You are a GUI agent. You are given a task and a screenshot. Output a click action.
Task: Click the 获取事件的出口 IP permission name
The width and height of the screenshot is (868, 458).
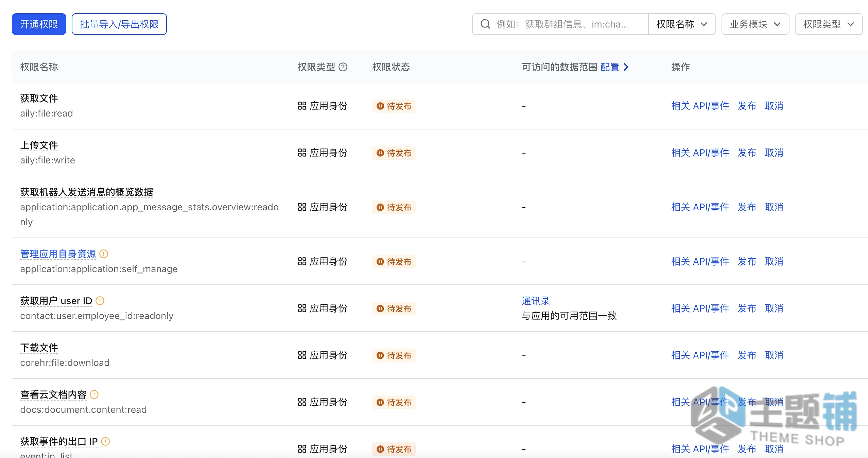pos(59,441)
